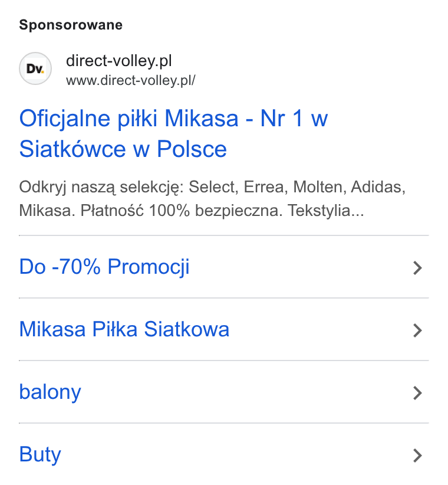The height and width of the screenshot is (485, 448).
Task: Click the Sponsorowane label
Action: [x=71, y=25]
